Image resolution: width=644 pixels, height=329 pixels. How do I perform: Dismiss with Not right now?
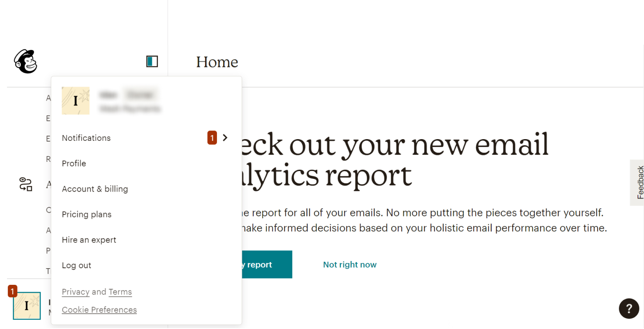pyautogui.click(x=350, y=265)
